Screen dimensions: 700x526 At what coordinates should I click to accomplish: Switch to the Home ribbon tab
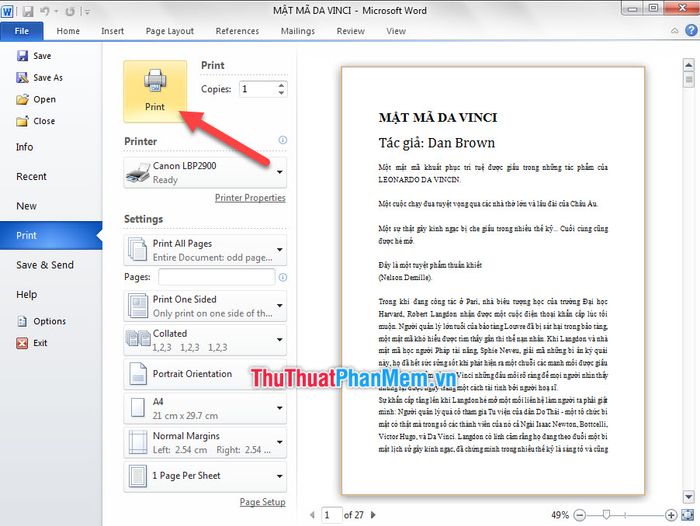(68, 31)
